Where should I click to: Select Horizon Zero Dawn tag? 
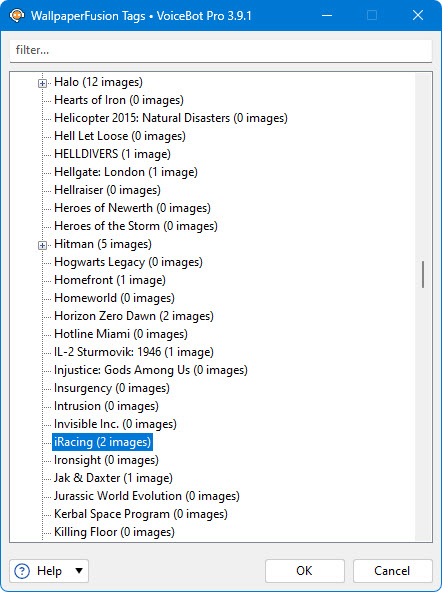[134, 316]
